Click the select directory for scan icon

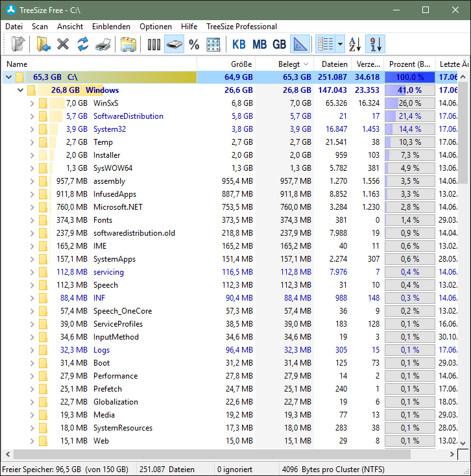pos(18,44)
